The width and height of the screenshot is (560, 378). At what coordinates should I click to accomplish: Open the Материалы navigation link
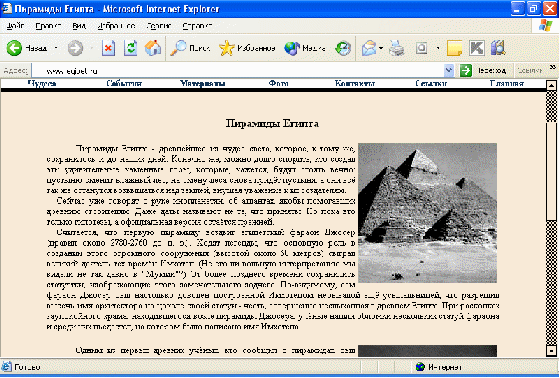click(202, 84)
